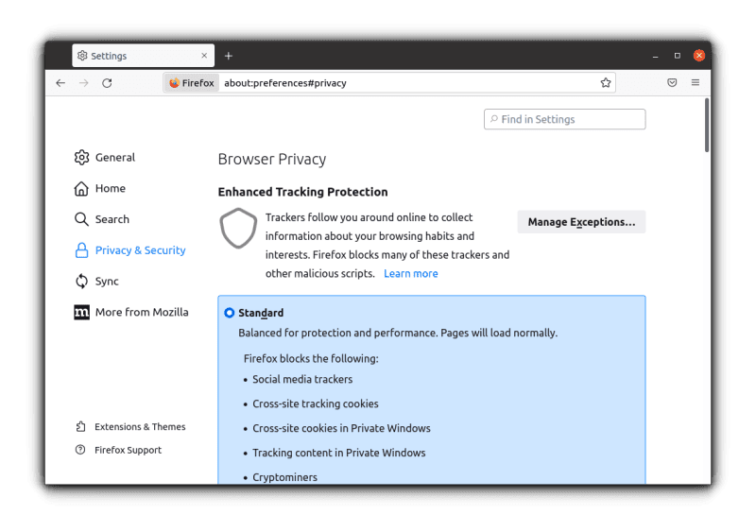Image resolution: width=756 pixels, height=532 pixels.
Task: Select the Privacy & Security category
Action: [x=140, y=250]
